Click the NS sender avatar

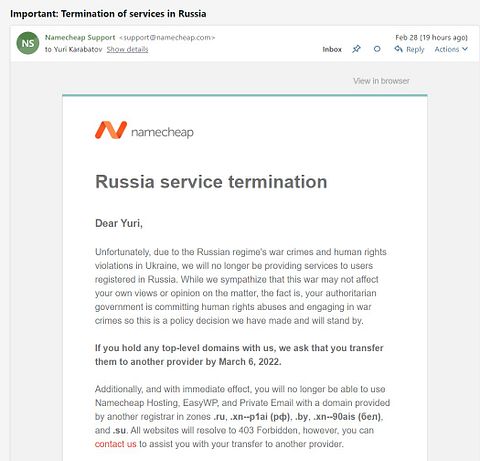(x=28, y=43)
